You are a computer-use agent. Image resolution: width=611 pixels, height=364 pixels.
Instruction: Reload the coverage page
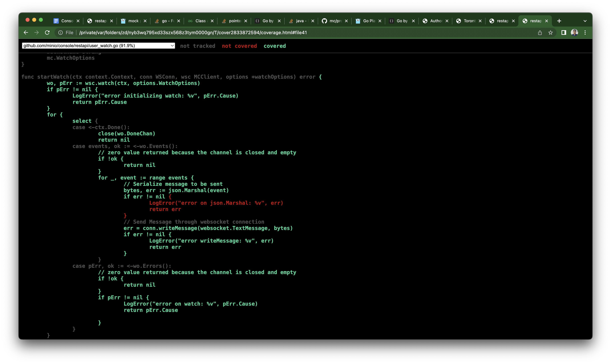tap(47, 33)
